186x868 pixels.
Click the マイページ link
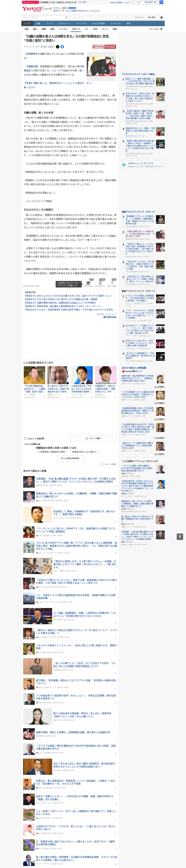pos(139,17)
